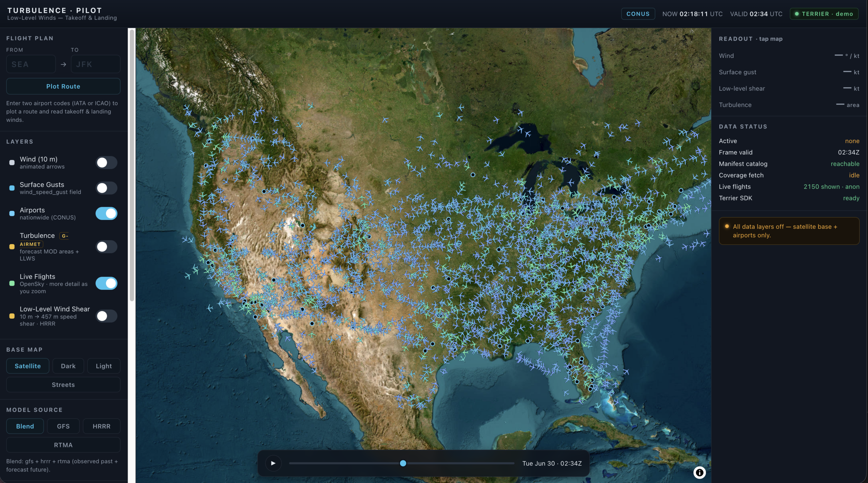Enable the Surface Gusts layer

click(x=106, y=188)
